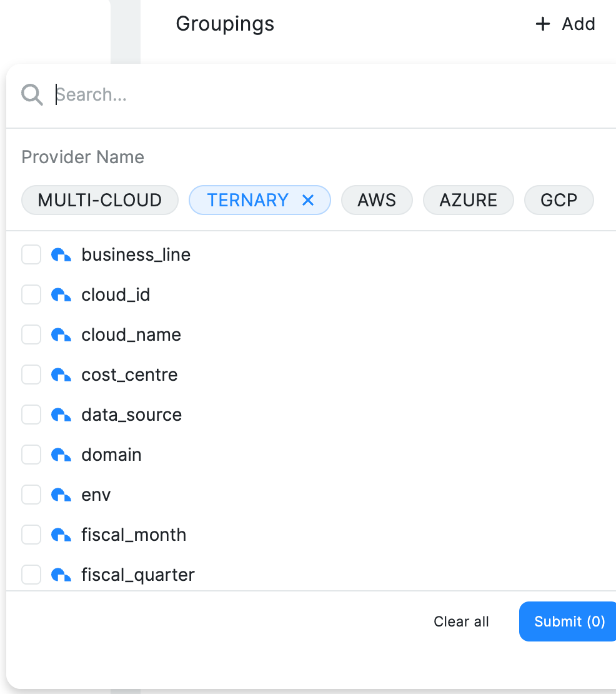Click the Ternary icon beside env
This screenshot has width=616, height=694.
pos(61,495)
